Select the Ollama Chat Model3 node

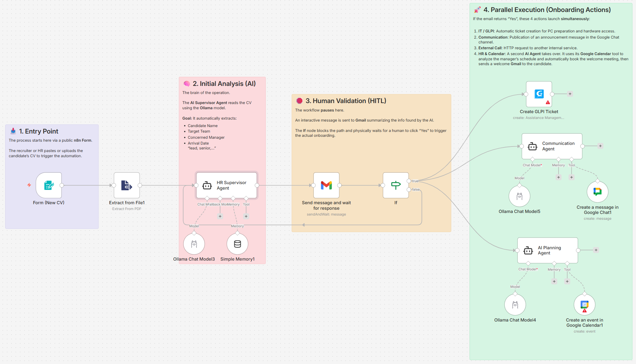pos(194,244)
